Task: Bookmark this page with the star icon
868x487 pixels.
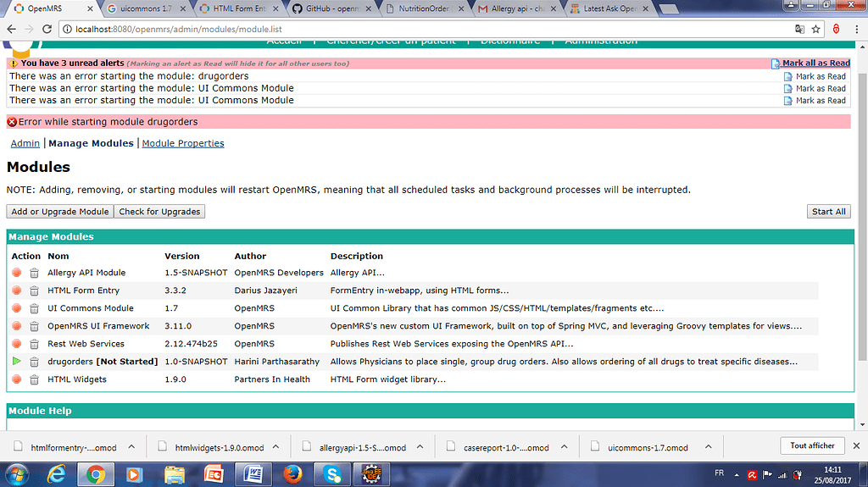Action: (x=815, y=29)
